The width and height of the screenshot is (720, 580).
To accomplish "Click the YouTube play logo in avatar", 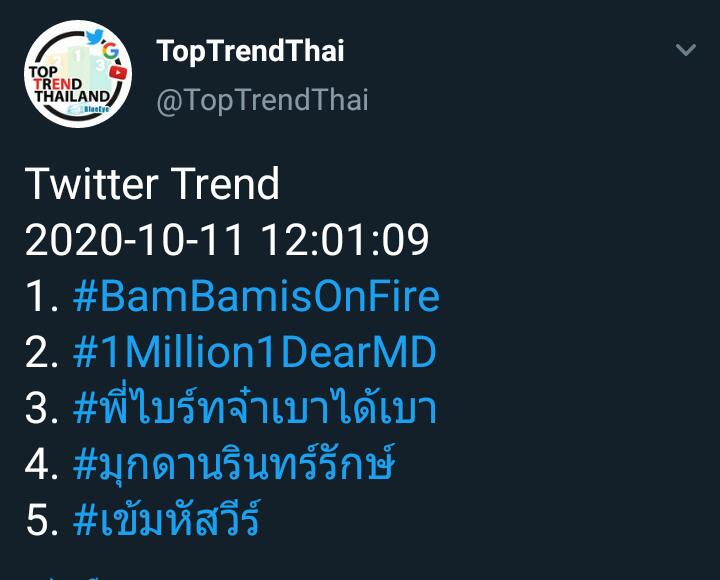I will [118, 71].
